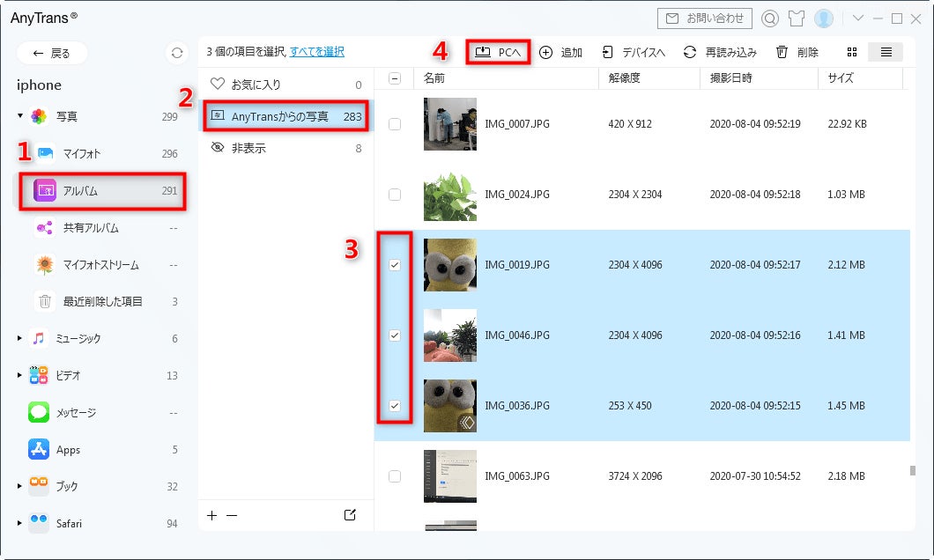Click the デバイスへ to-device button

click(x=634, y=52)
